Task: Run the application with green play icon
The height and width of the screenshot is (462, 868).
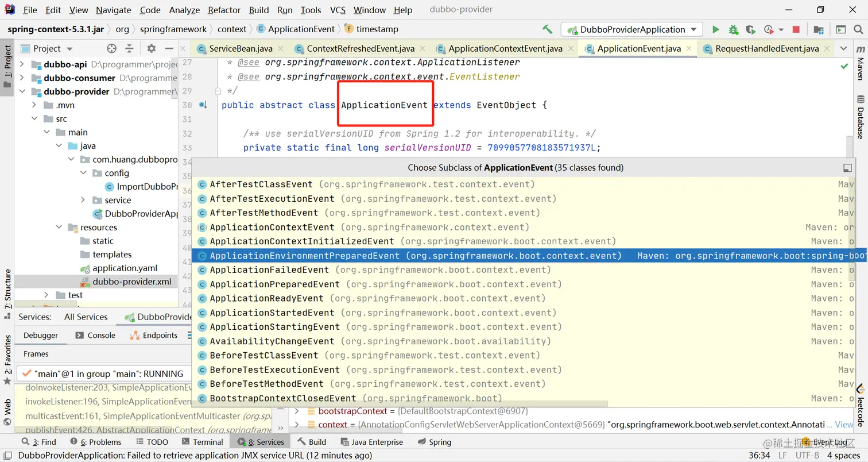Action: (715, 29)
